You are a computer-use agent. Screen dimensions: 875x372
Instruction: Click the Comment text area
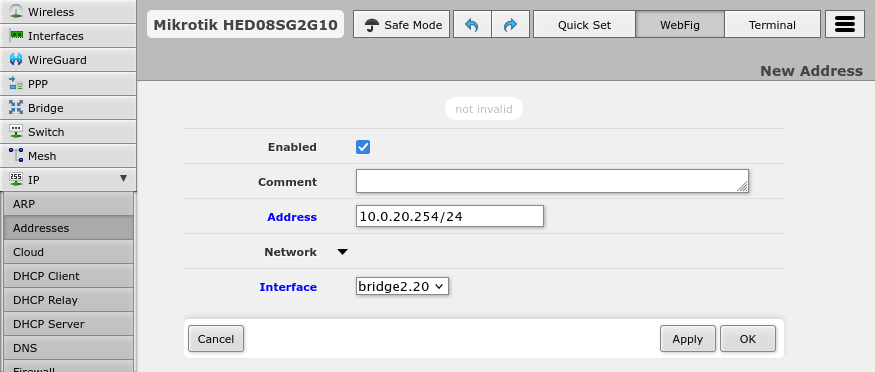[552, 181]
